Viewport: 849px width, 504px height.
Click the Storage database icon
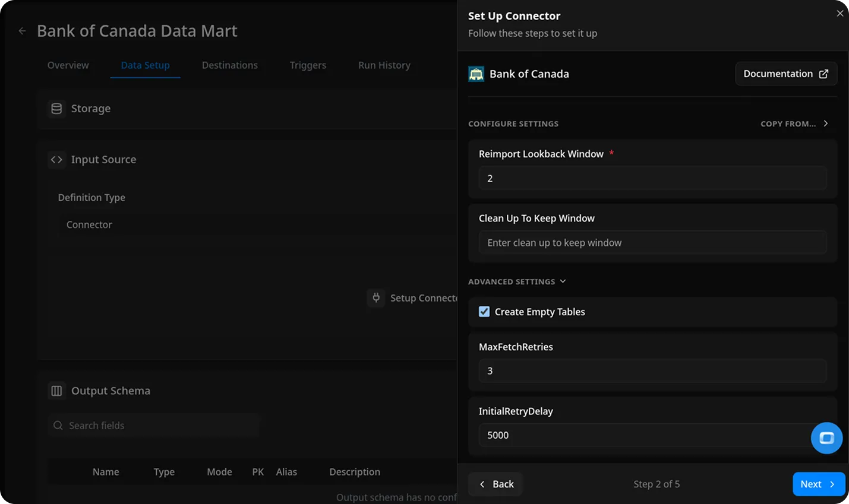click(56, 109)
